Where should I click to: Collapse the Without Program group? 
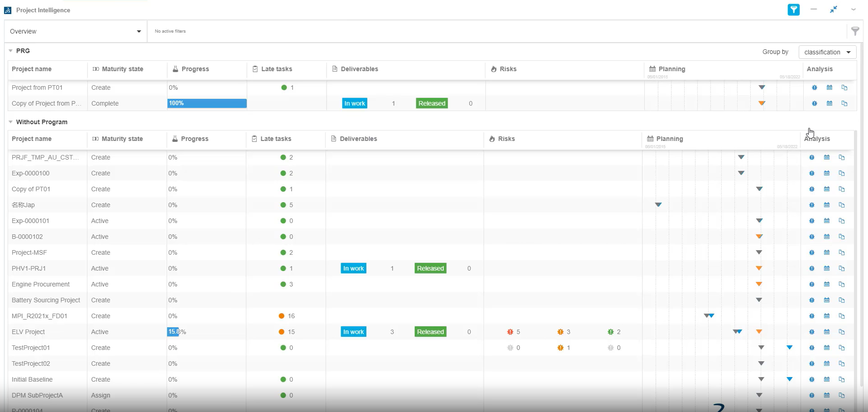(x=10, y=122)
